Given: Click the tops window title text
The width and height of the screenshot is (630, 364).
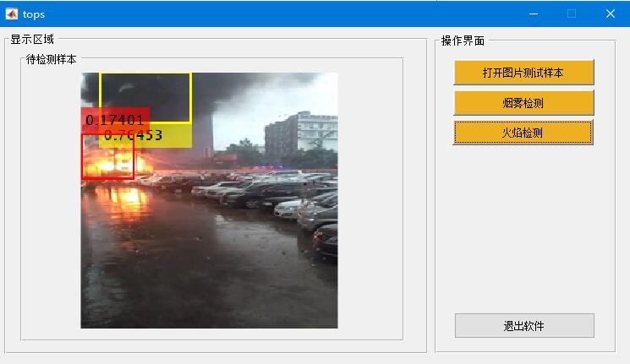Looking at the screenshot, I should (34, 14).
